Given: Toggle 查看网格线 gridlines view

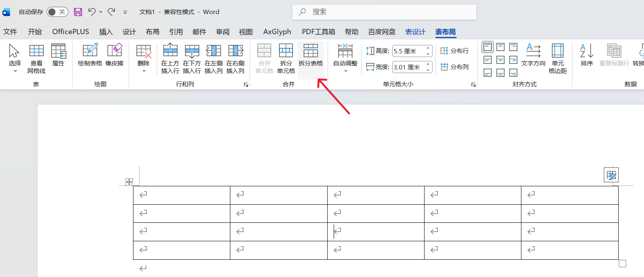Looking at the screenshot, I should [x=37, y=58].
